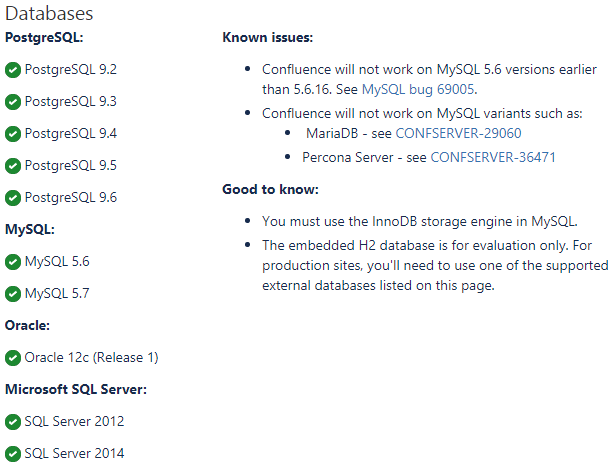This screenshot has height=467, width=614.
Task: Click the green checkmark beside SQL Server 2014
Action: (13, 454)
